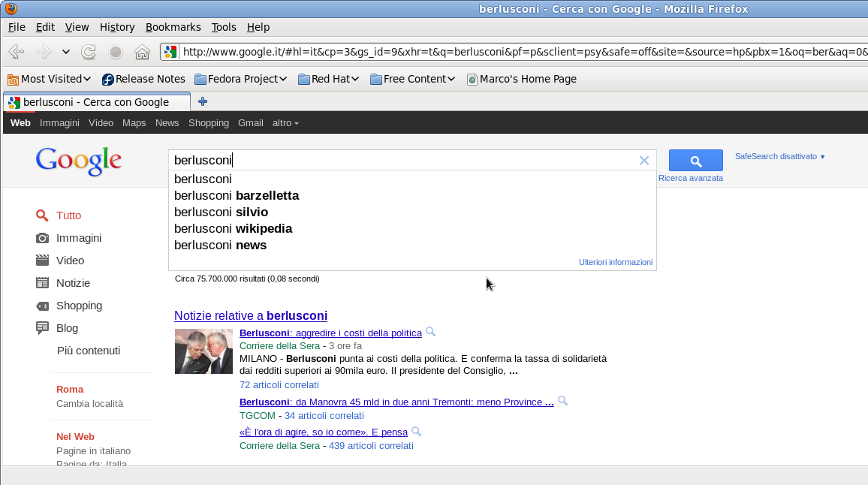Open a new tab with the plus icon
This screenshot has width=868, height=485.
point(203,101)
